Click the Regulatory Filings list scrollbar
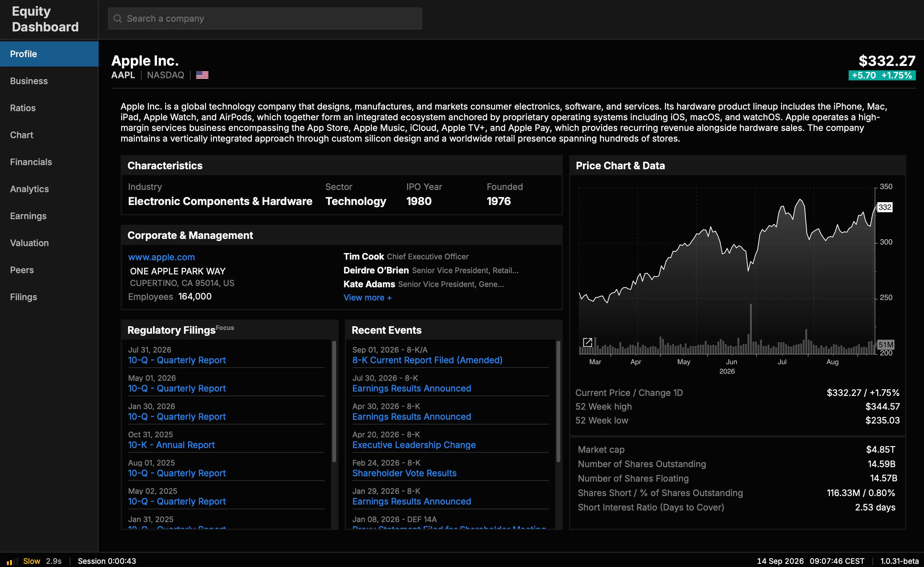 334,401
